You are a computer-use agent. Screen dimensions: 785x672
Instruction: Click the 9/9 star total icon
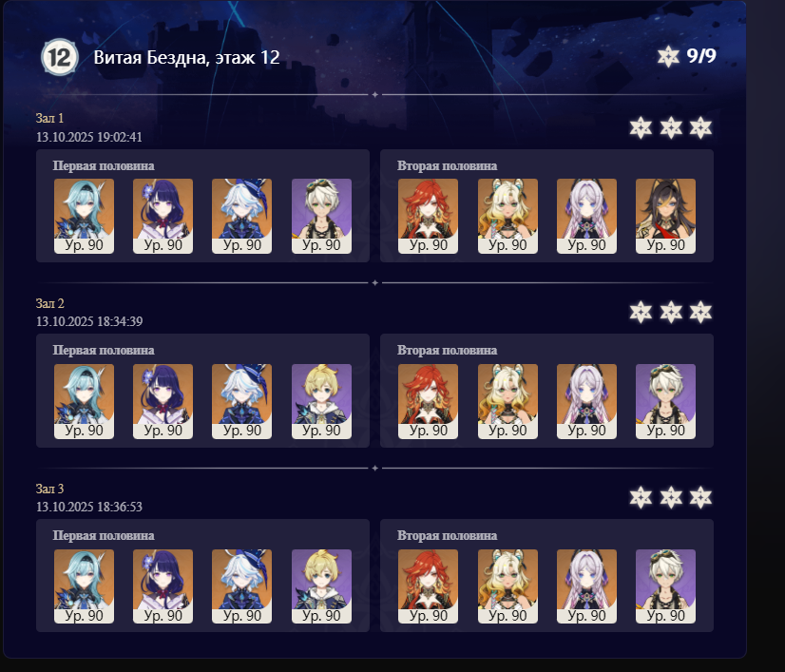coord(668,56)
